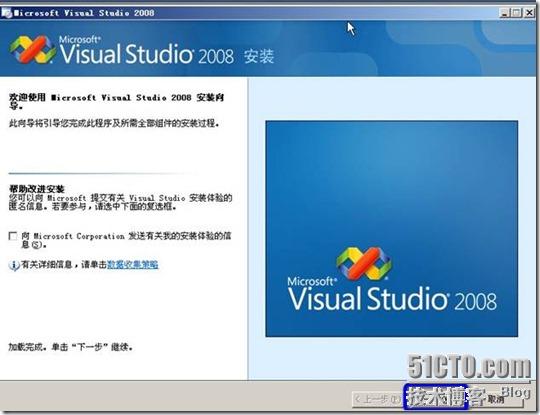Click the 取消 cancel button
Screen dimensions: 540x415
496,399
